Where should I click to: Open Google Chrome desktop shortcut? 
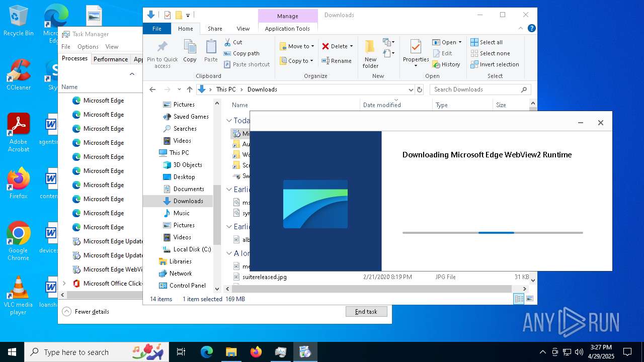[18, 241]
